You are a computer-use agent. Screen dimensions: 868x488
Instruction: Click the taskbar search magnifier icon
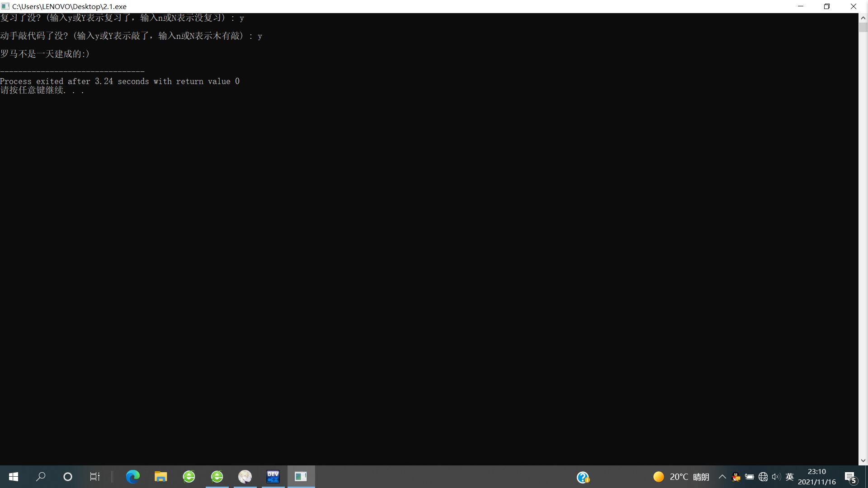tap(41, 477)
